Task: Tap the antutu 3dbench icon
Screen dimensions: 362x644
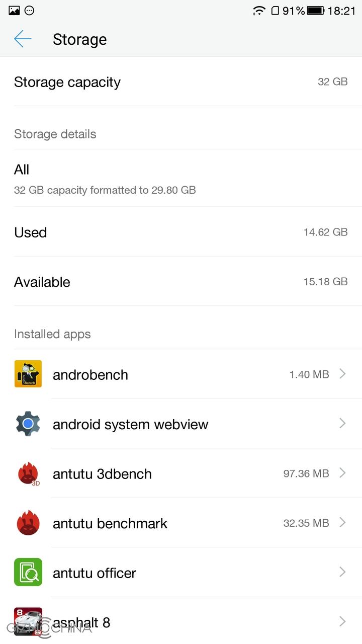Action: click(x=28, y=473)
